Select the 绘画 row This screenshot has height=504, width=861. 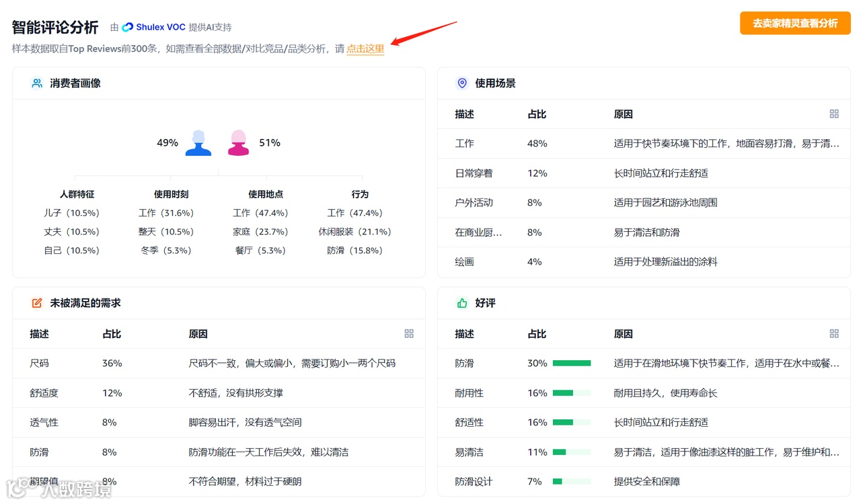[644, 261]
